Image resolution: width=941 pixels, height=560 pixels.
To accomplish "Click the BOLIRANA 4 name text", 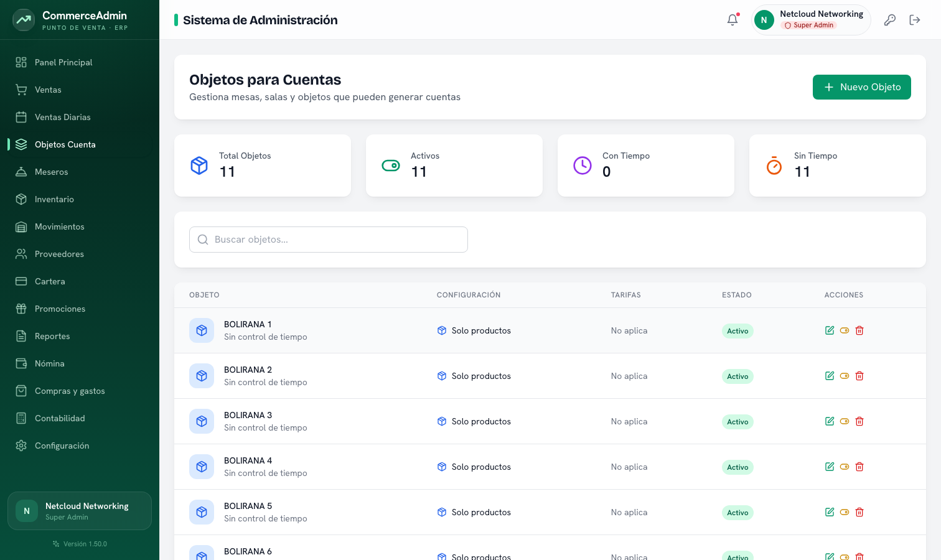I will (248, 460).
